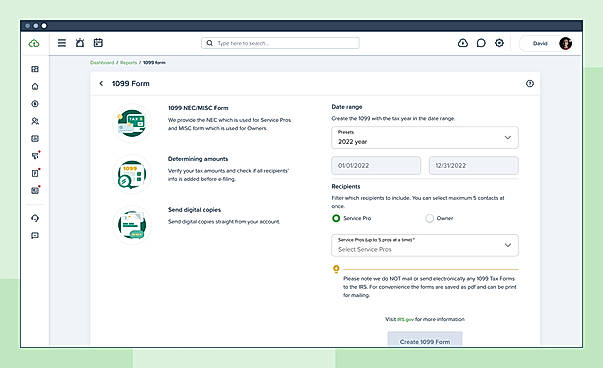Click the green cloud logo icon

[34, 43]
